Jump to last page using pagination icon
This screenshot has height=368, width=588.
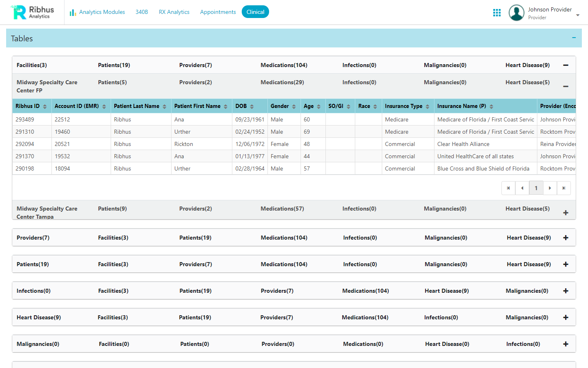(x=564, y=188)
